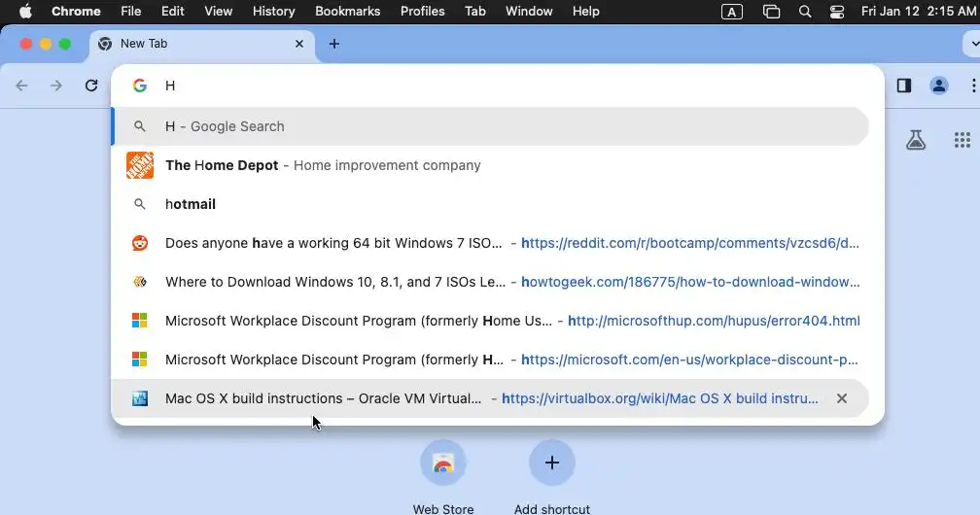Click the Home Depot logo icon
This screenshot has width=980, height=515.
point(139,165)
